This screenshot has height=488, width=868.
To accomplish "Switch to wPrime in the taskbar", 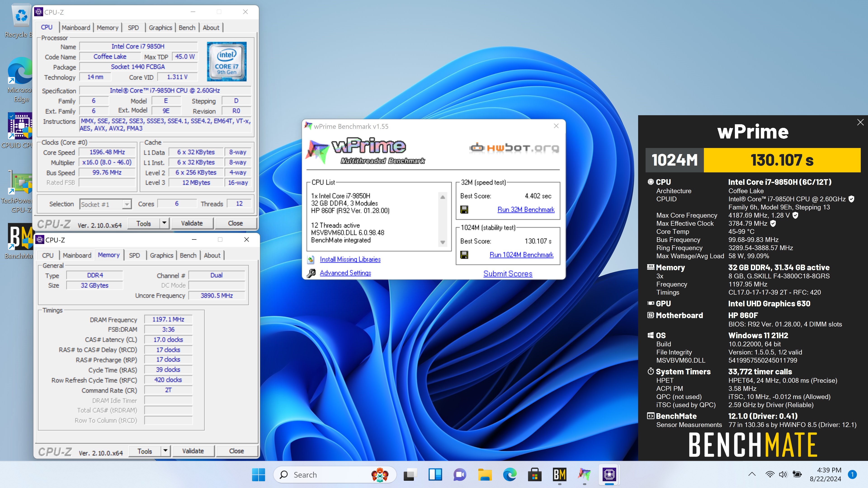I will tap(584, 474).
